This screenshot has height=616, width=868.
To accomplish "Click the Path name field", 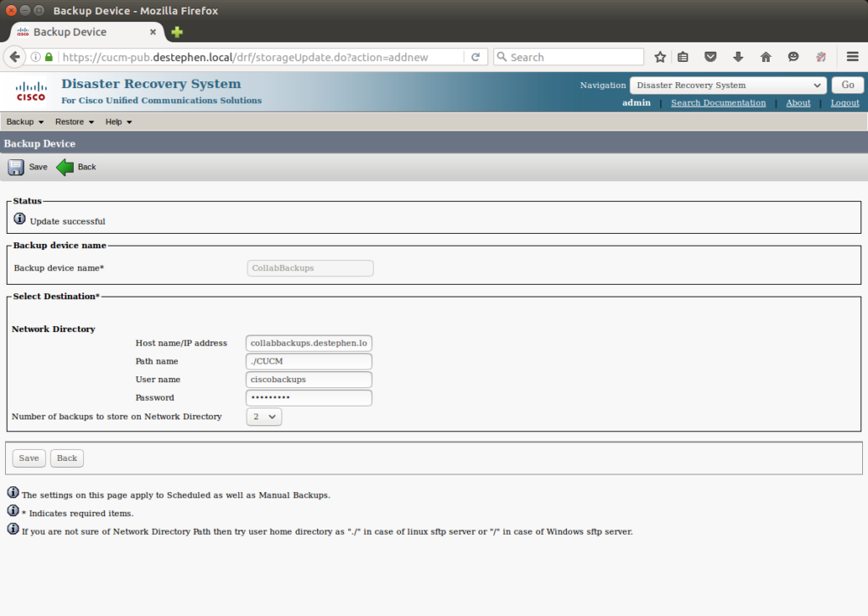I will (x=309, y=362).
